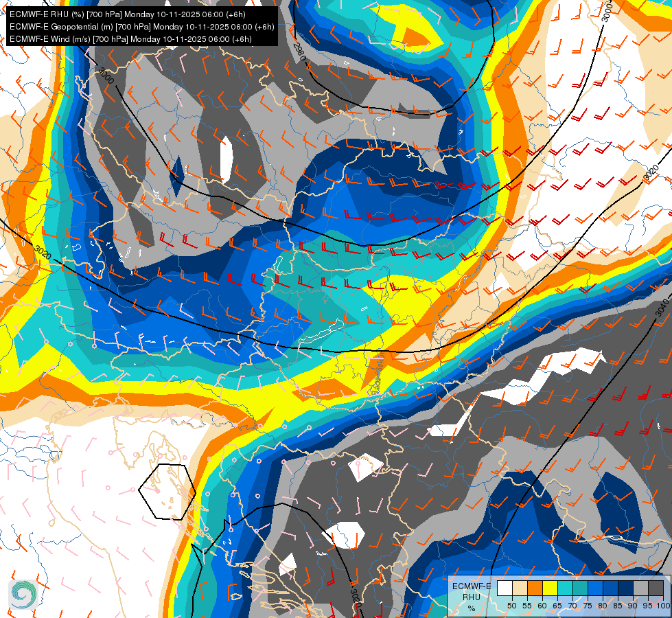
Task: Click the ECMWF-E Geopotential (m) title line
Action: coord(141,27)
